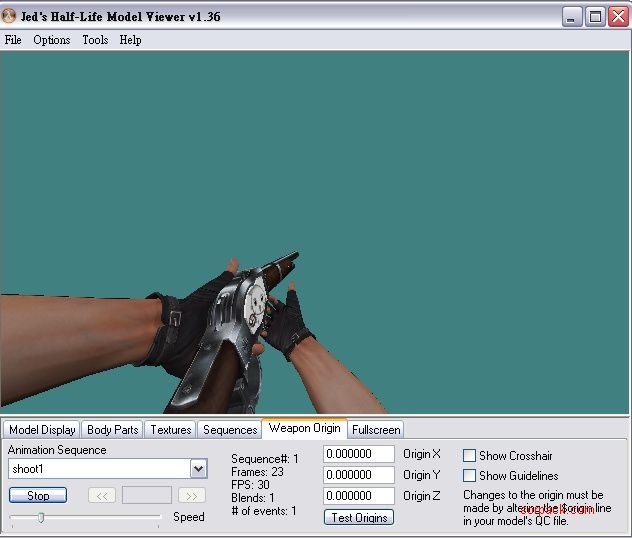Open the Tools menu
Screen dimensions: 632x538
coord(95,40)
